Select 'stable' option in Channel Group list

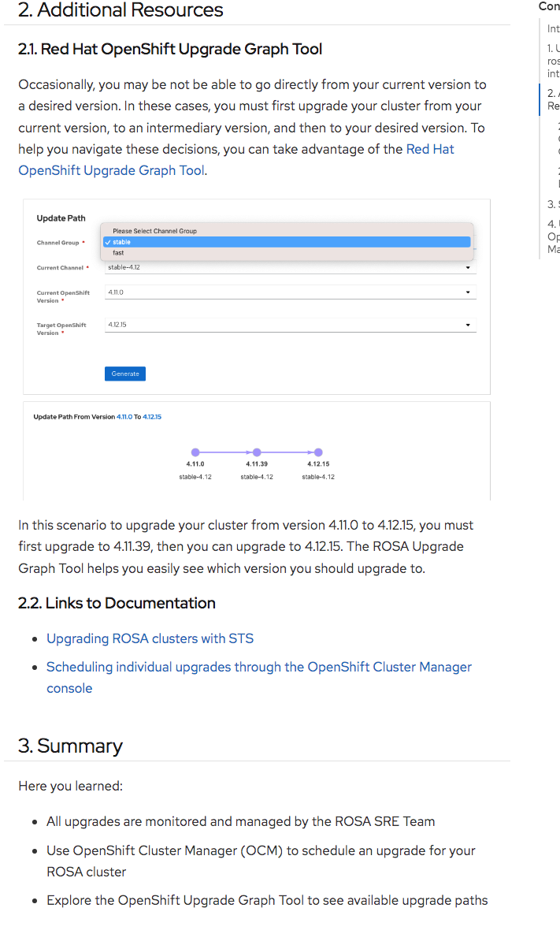pos(287,242)
